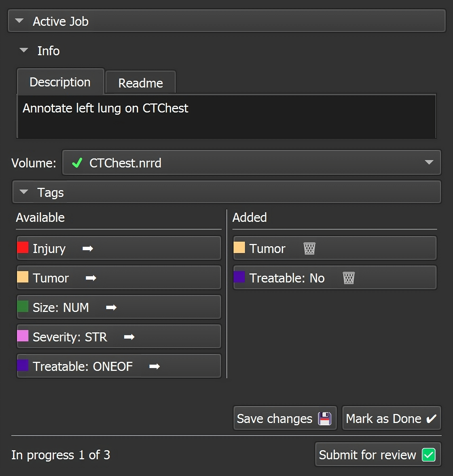Screen dimensions: 453x476
Task: Delete the Treatable: No tag via trash icon
Action: [x=349, y=278]
